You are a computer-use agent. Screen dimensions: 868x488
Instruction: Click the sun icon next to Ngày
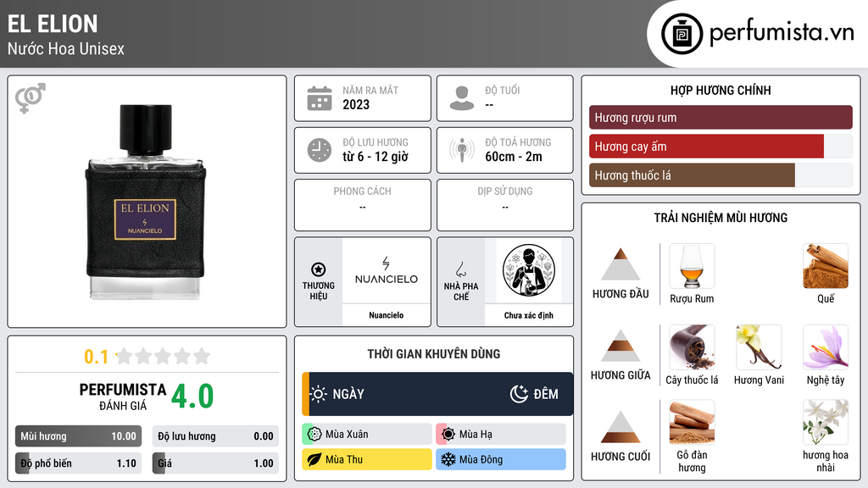(319, 394)
